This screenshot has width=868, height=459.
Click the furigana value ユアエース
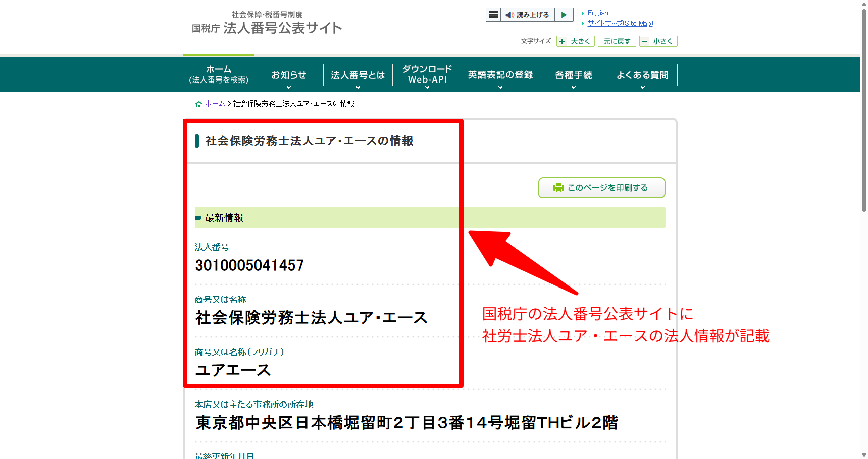click(x=233, y=370)
